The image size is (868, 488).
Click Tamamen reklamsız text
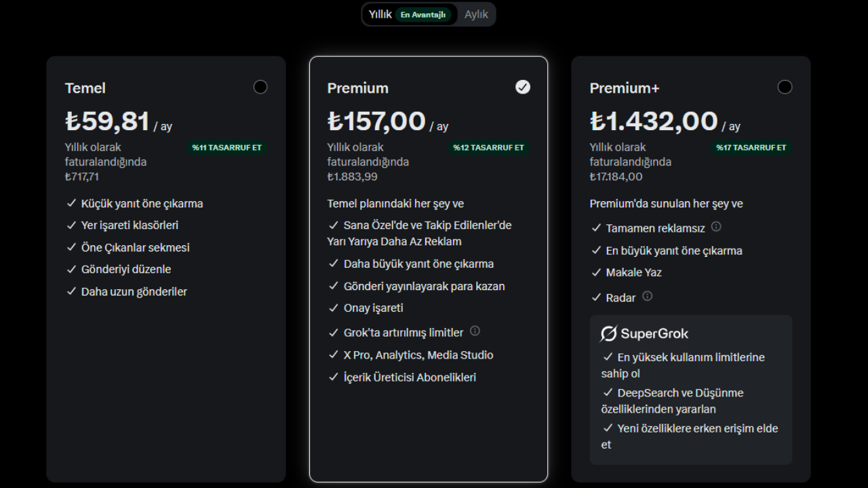656,228
